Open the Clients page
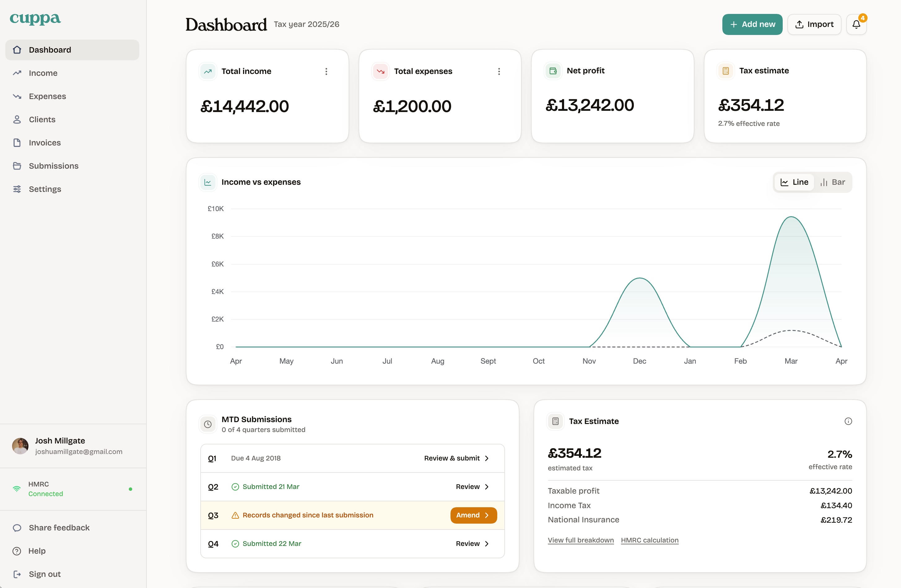The height and width of the screenshot is (588, 901). tap(41, 119)
